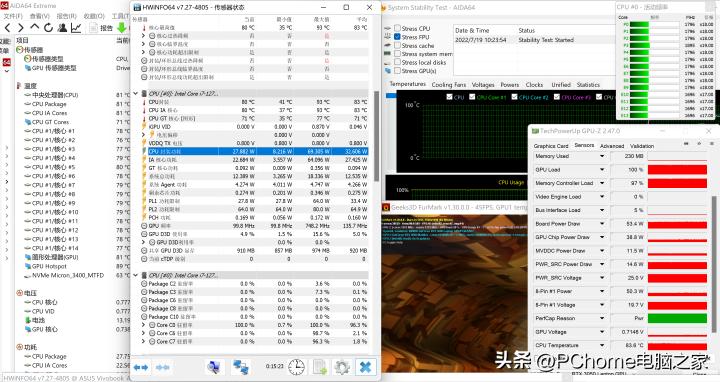Click the green PerfCap Reason bar
Image resolution: width=720 pixels, height=382 pixels.
tap(677, 318)
